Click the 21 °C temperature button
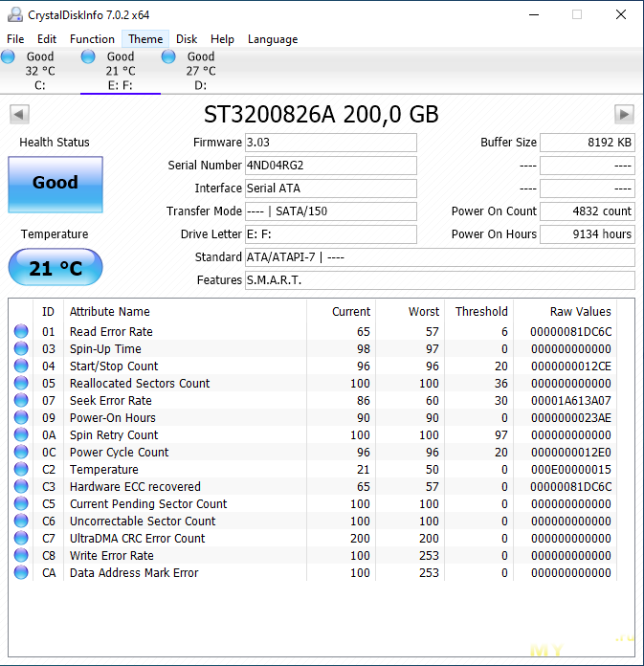 coord(56,268)
